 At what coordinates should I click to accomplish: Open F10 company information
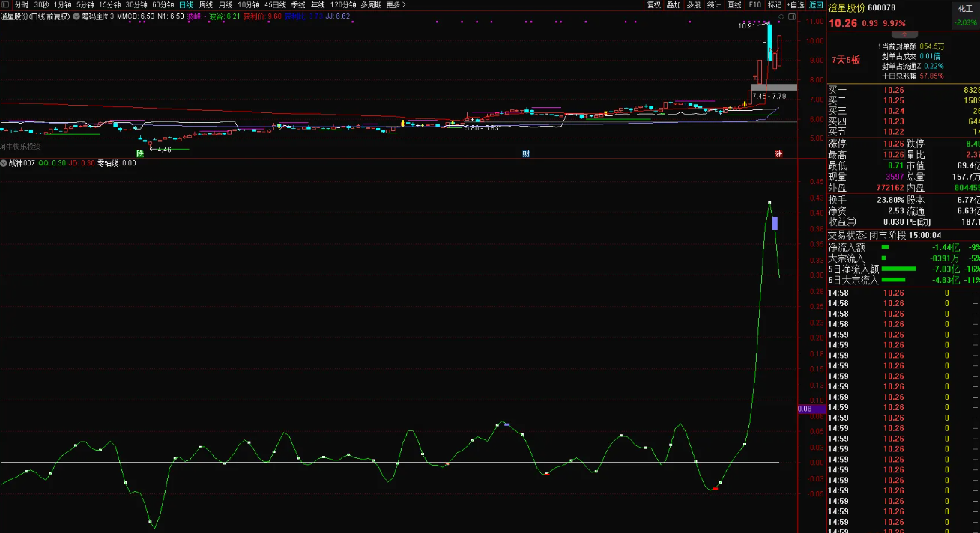[754, 4]
